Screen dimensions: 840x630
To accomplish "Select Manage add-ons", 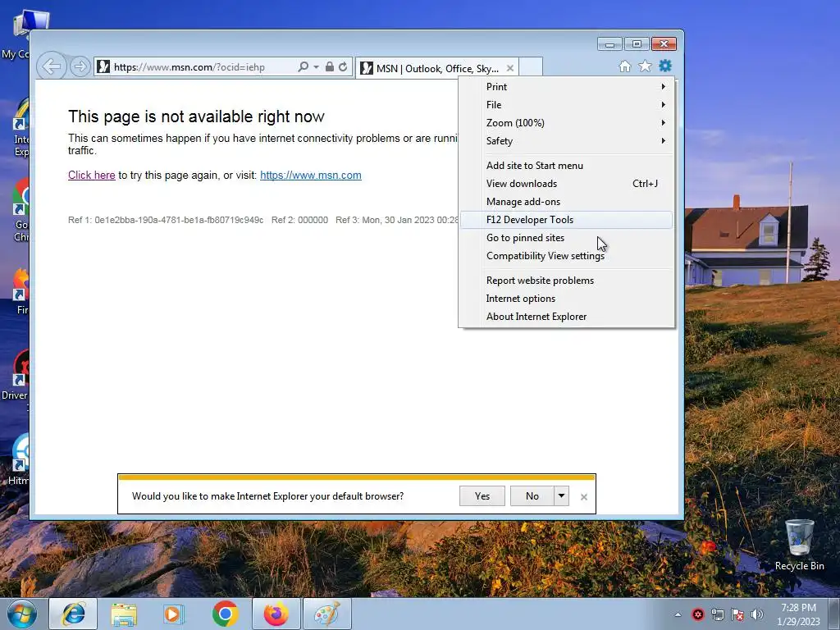I will 566,202.
